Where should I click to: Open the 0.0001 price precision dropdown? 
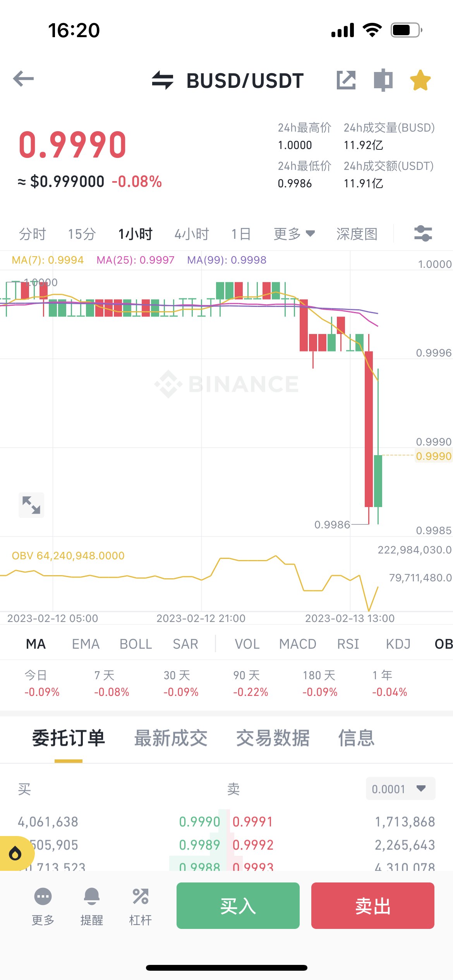400,789
